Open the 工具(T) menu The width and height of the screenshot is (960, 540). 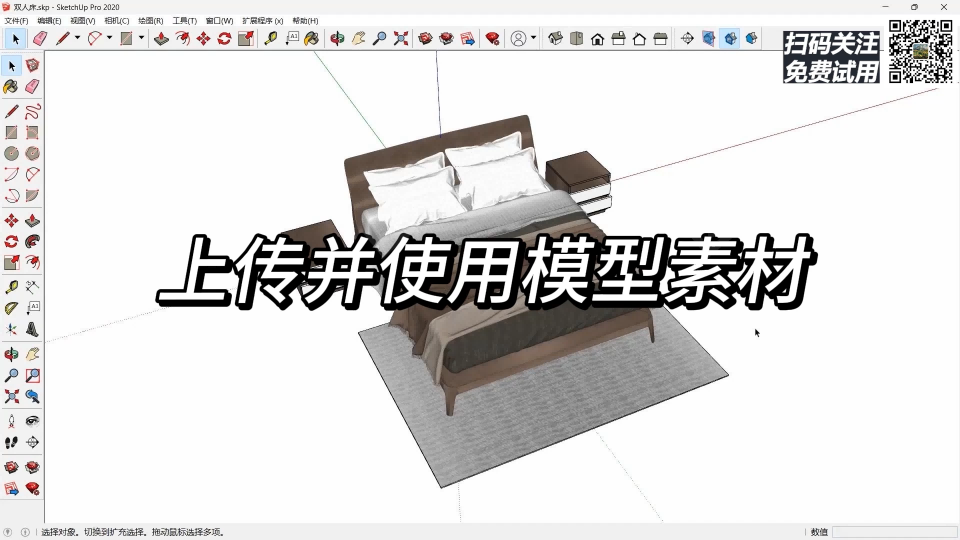tap(184, 21)
